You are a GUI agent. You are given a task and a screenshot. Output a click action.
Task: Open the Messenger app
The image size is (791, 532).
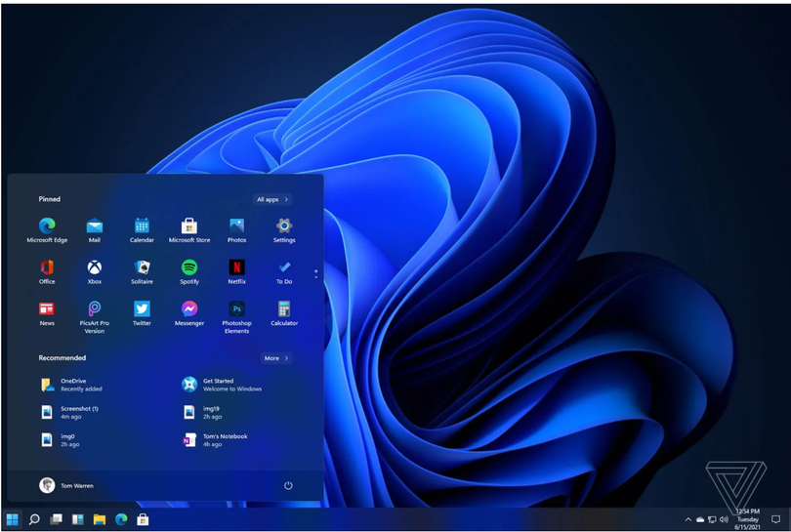pyautogui.click(x=189, y=309)
